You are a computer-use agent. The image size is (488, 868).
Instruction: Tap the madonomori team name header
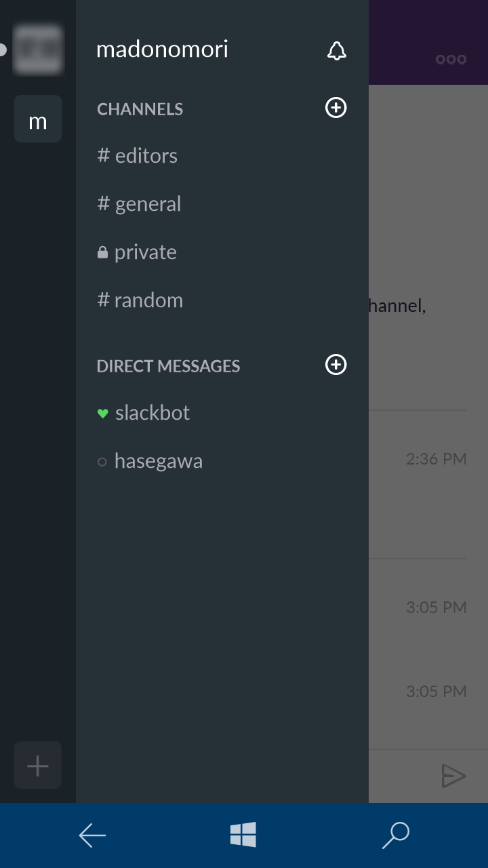click(x=162, y=50)
